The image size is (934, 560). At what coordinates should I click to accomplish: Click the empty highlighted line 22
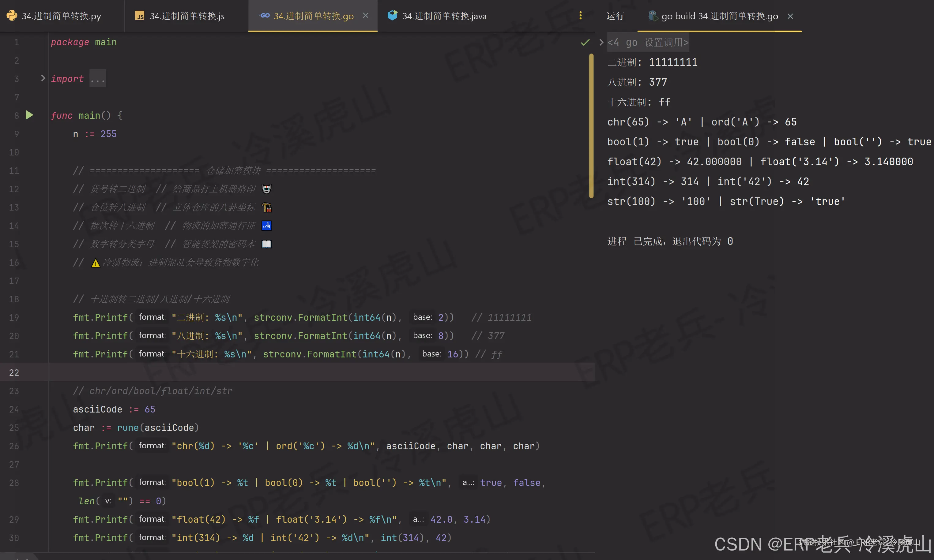click(x=302, y=372)
